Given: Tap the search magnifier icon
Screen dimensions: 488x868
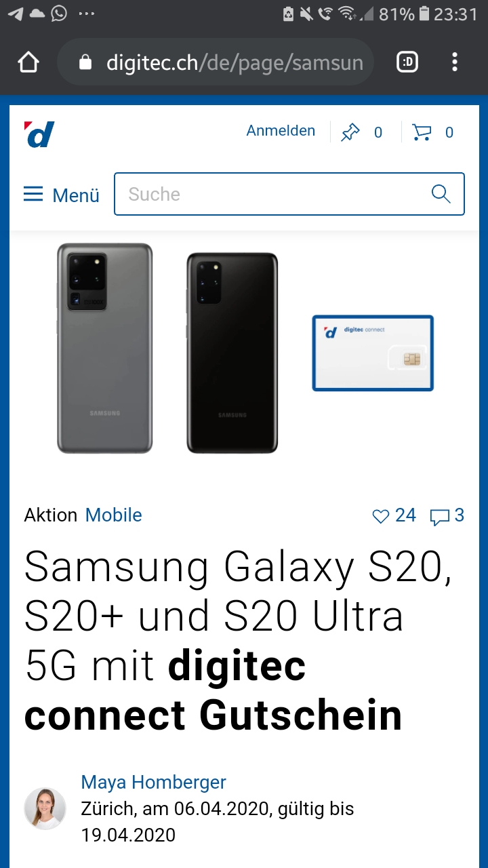Looking at the screenshot, I should click(441, 194).
